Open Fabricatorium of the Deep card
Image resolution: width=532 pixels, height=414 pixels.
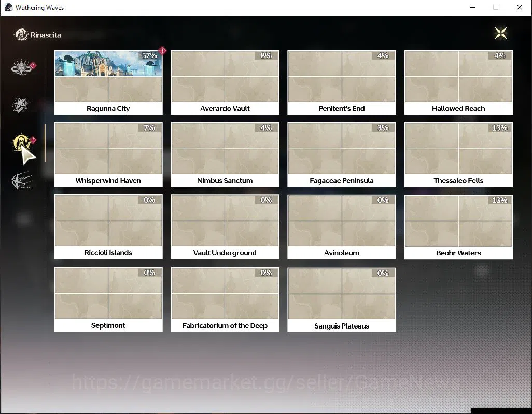(x=225, y=299)
